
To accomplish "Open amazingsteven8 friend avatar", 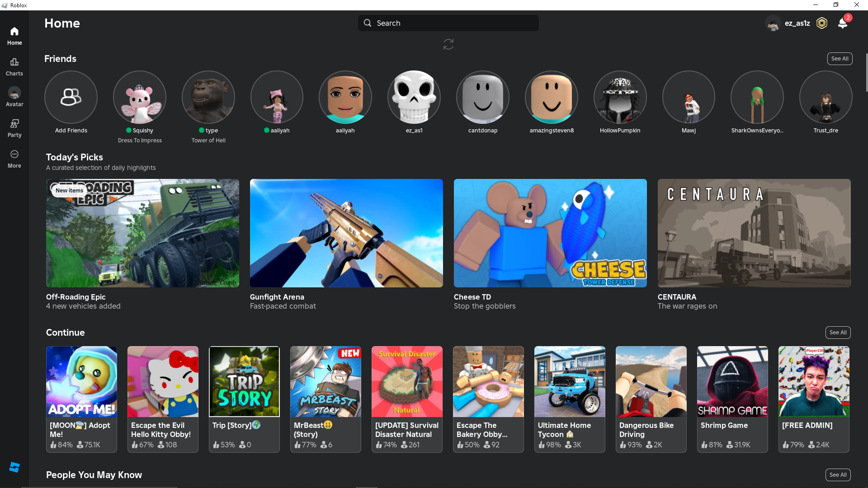I will click(x=552, y=97).
